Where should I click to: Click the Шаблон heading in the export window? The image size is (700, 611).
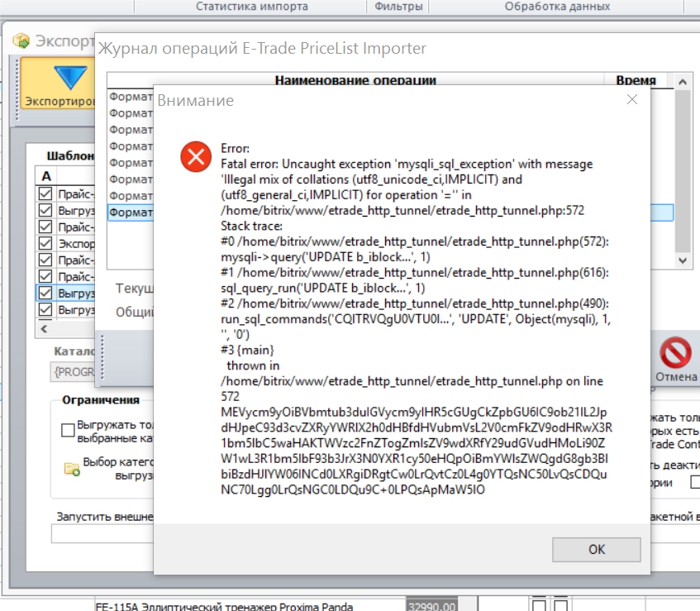click(x=70, y=156)
